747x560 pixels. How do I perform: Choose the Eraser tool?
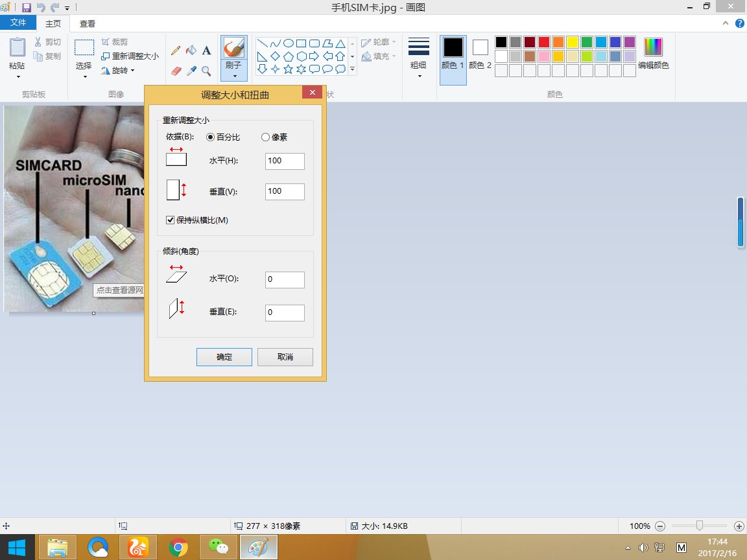[x=176, y=71]
